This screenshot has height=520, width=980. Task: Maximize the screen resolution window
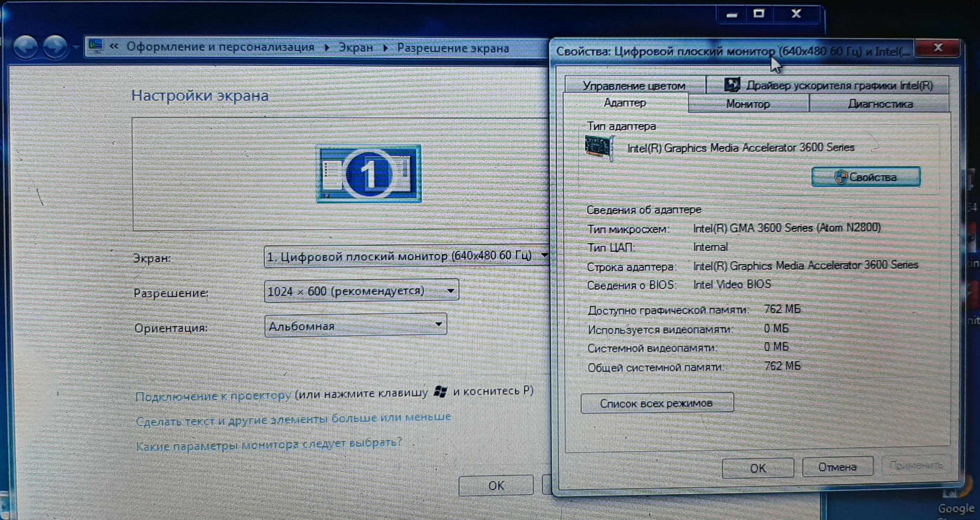tap(759, 14)
